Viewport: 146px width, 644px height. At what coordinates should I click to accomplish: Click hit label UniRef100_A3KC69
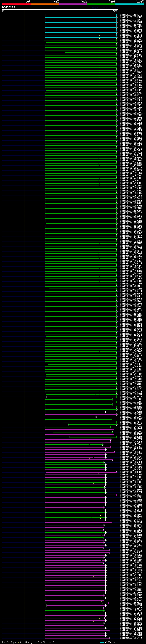[x=131, y=80]
